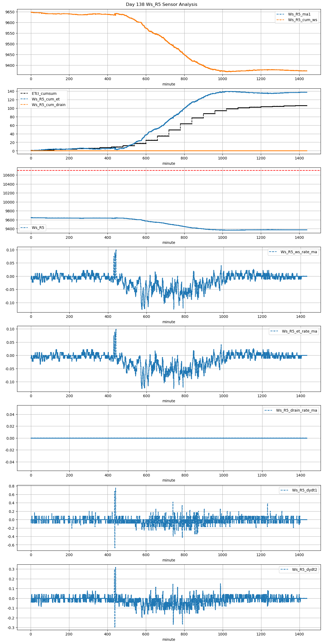Select the Ws_R5_drain_rate_ma legend entry

[x=296, y=411]
